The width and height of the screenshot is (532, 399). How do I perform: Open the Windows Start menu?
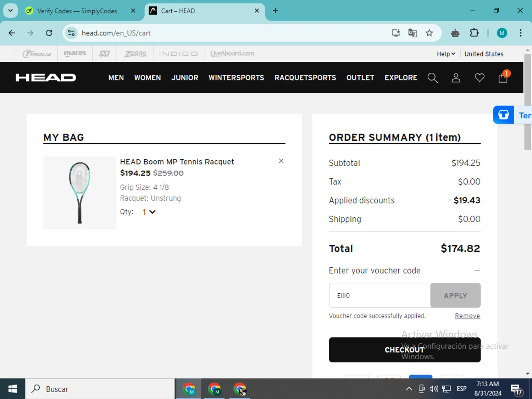tap(12, 389)
